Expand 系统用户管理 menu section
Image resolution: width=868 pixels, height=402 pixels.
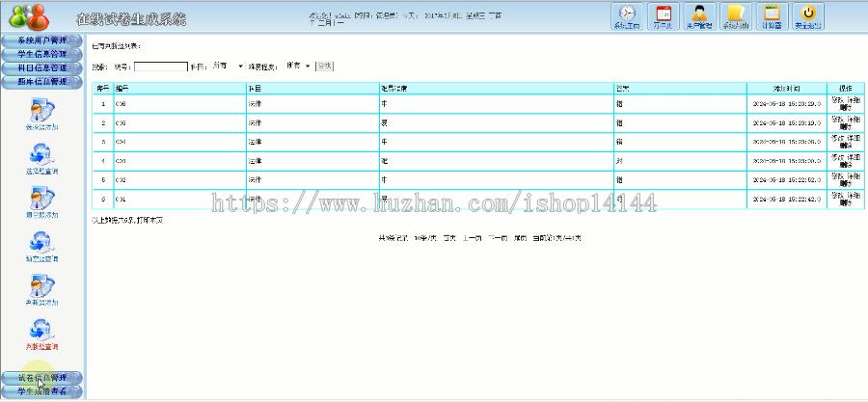[x=42, y=40]
